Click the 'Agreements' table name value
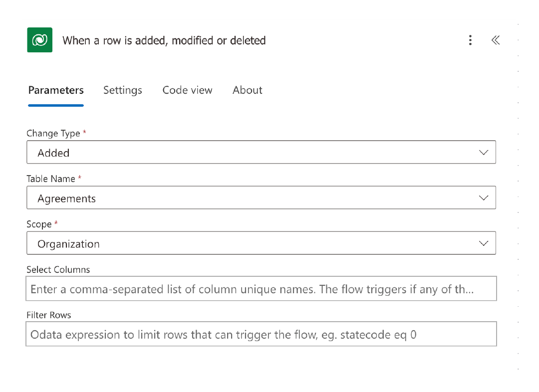Viewport: 539px width, 392px height. click(x=67, y=198)
